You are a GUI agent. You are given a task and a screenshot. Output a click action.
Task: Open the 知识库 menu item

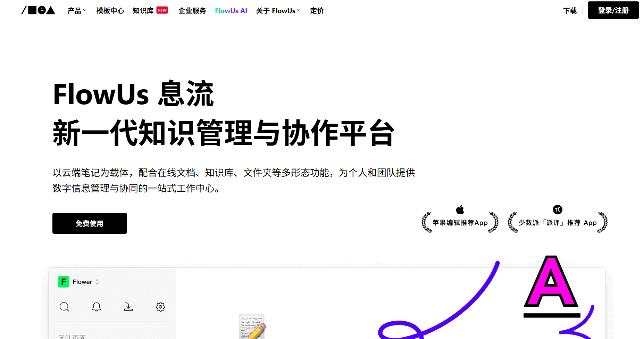[x=143, y=11]
